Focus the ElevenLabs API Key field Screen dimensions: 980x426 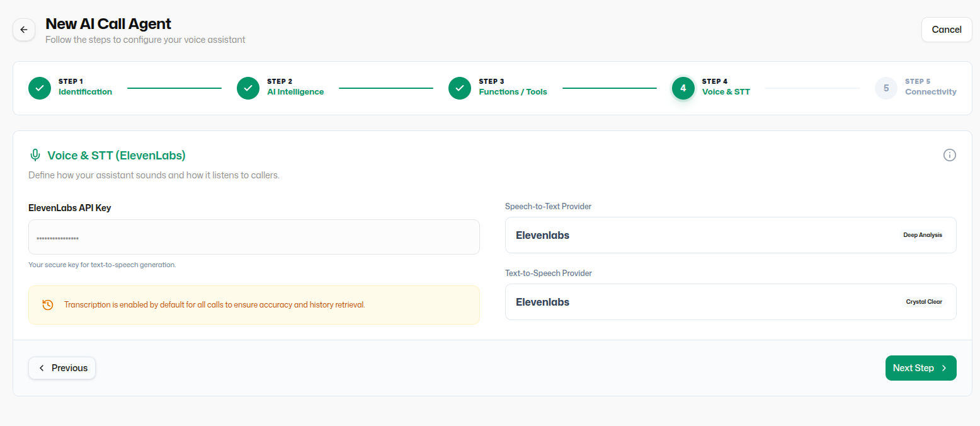click(254, 237)
